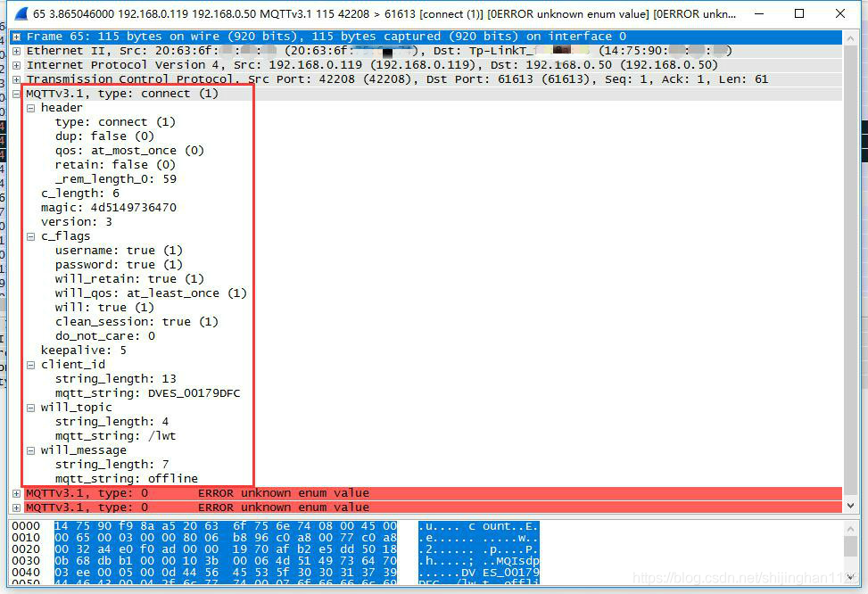Select the 'do_not_care: 0' field
Image resolution: width=868 pixels, height=594 pixels.
tap(105, 336)
